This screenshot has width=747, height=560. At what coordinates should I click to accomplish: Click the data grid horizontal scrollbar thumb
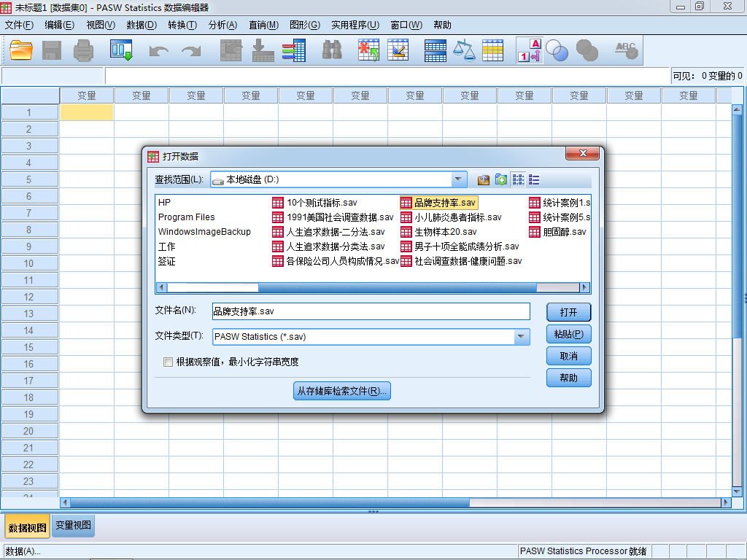270,502
